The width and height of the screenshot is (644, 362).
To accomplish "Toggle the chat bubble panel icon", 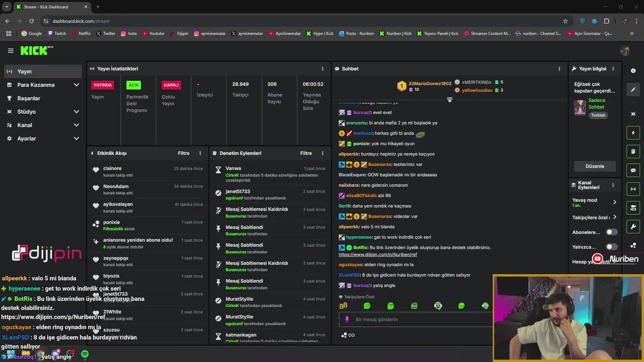I will [x=633, y=170].
